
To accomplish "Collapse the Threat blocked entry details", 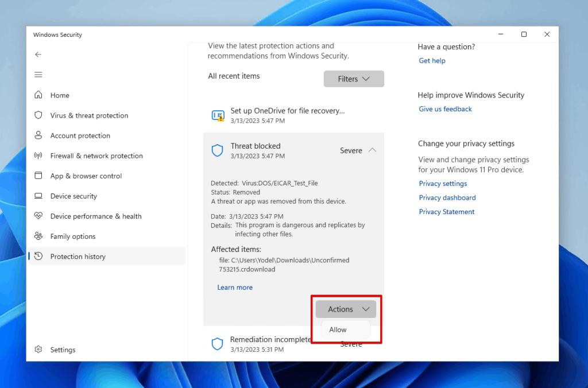I will coord(373,150).
